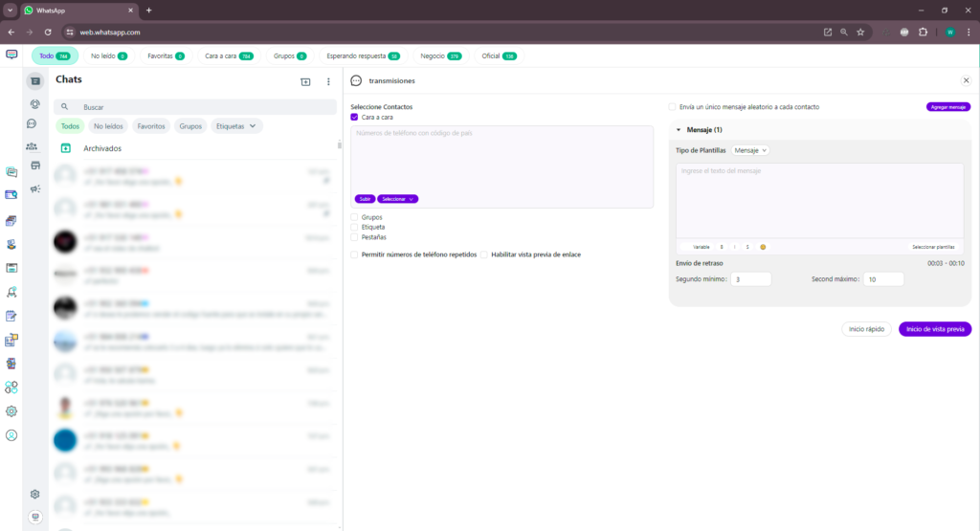Open the user account circle in left strip
This screenshot has width=980, height=531.
(x=11, y=435)
